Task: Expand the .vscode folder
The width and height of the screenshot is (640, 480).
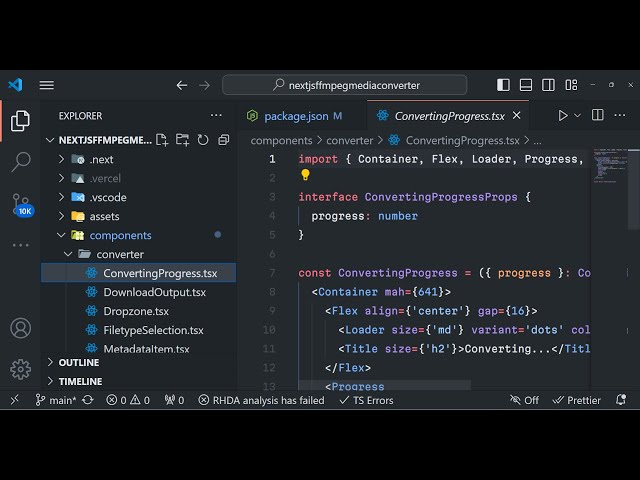Action: 108,197
